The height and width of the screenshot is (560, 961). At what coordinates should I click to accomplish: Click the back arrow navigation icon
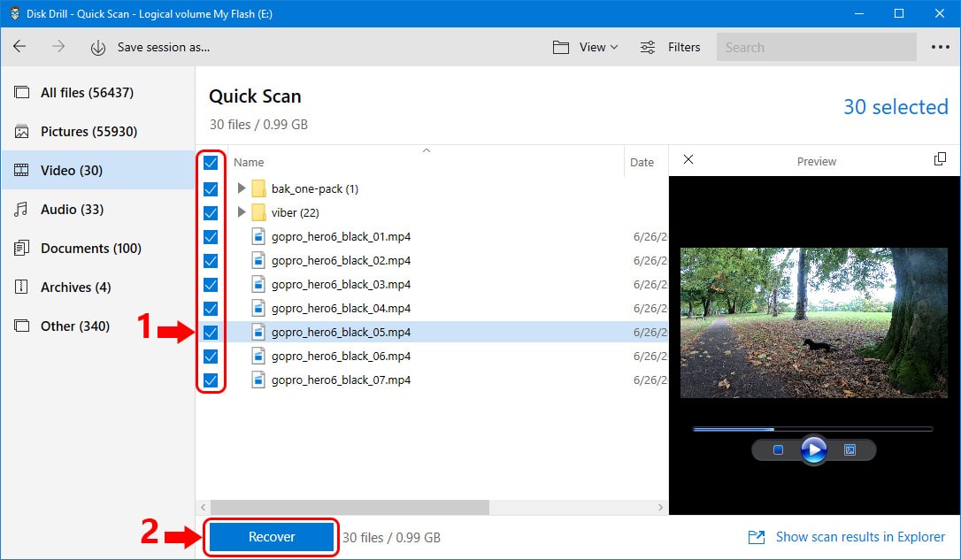[19, 47]
